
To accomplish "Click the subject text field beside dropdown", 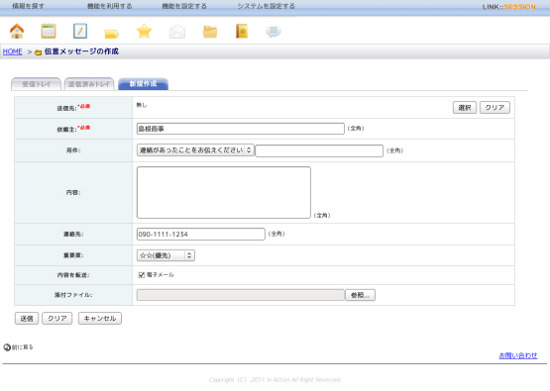I will tap(319, 151).
